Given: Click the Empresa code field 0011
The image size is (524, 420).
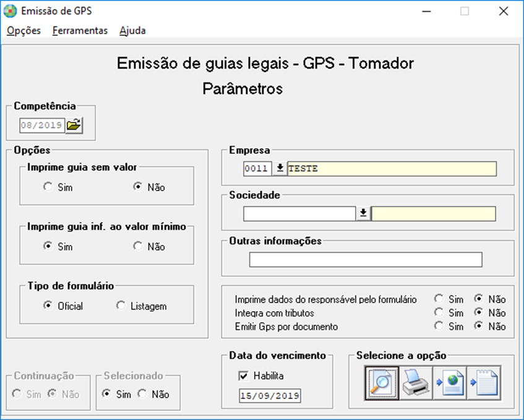Looking at the screenshot, I should click(257, 168).
